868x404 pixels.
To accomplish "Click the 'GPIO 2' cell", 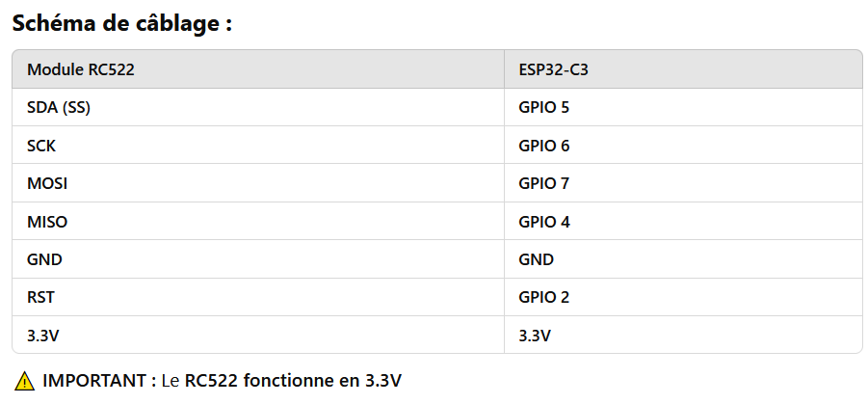I will click(x=683, y=297).
